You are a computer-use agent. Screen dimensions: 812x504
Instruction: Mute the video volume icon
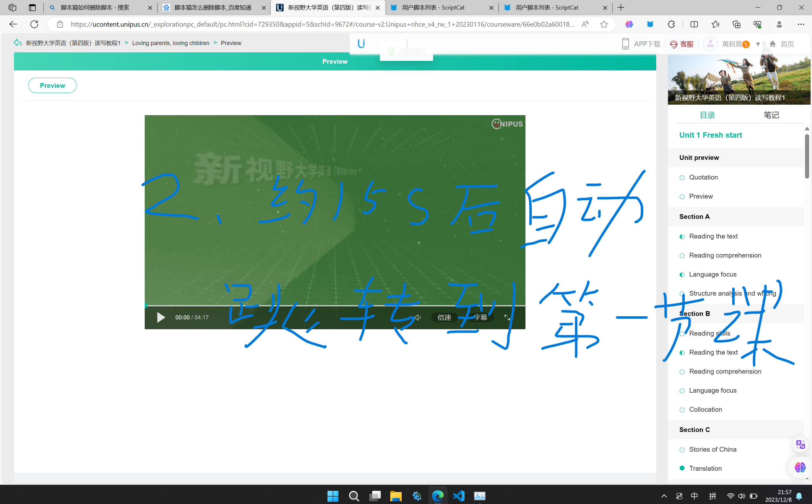417,317
